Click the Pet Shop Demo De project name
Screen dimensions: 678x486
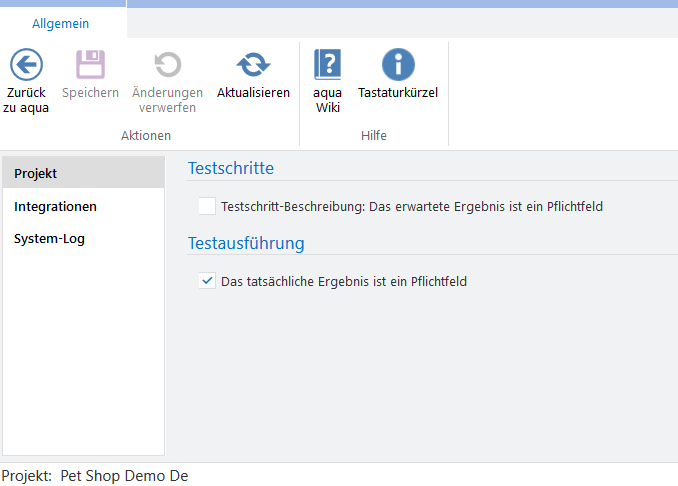point(124,476)
